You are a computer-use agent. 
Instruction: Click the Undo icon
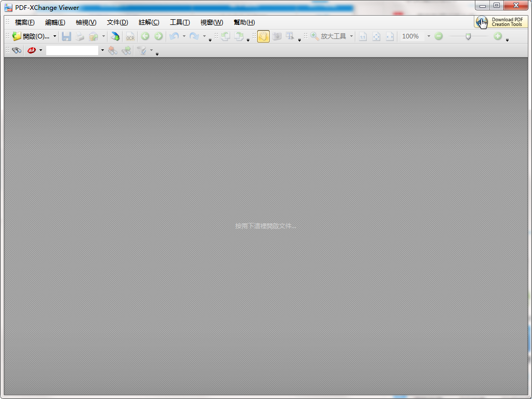click(174, 36)
